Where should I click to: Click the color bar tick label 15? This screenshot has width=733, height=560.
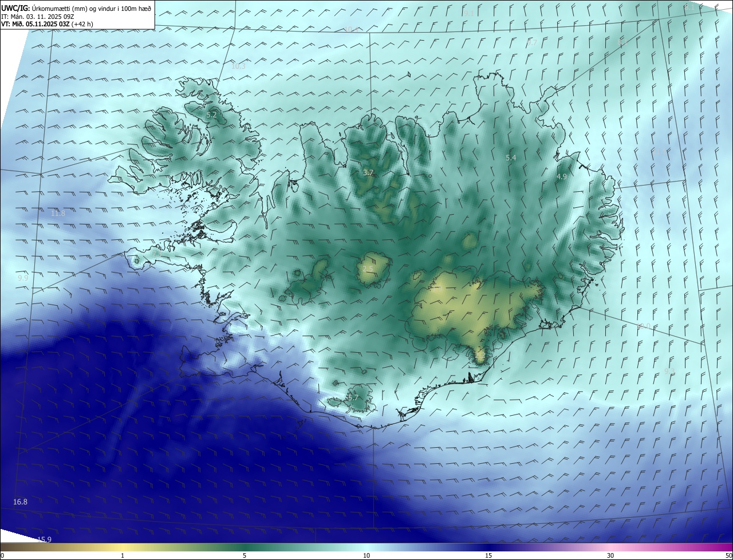tap(488, 555)
